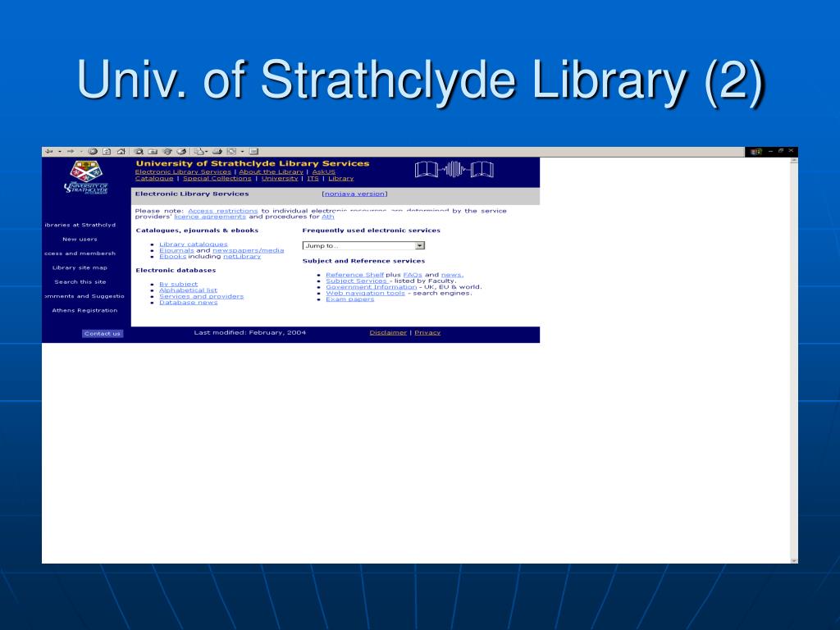Select 'New users' in left navigation

(80, 240)
